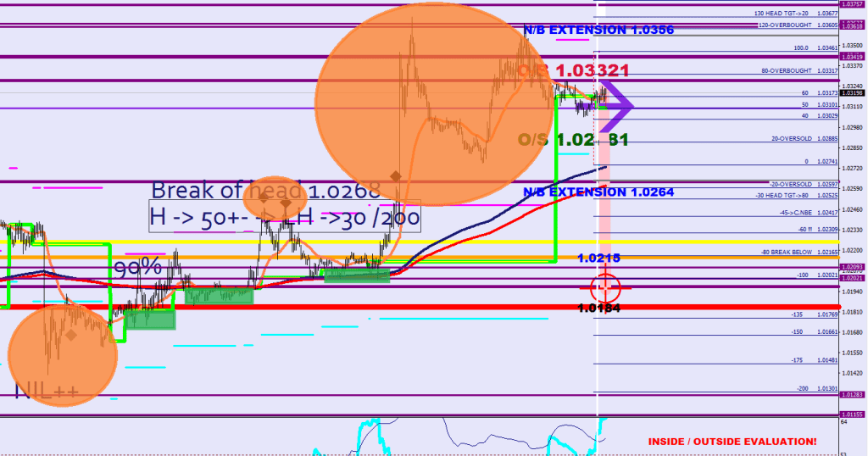
Task: Click the 1.03757 price tag on axis
Action: pos(852,5)
